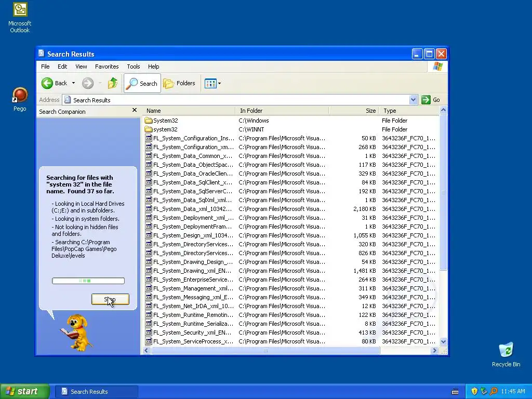Click the file icon for FL_System_Security_xml_EN...

pos(148,332)
